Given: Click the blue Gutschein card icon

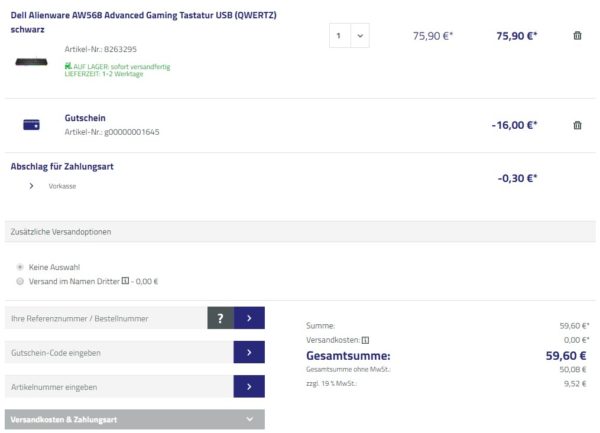Looking at the screenshot, I should (x=31, y=125).
